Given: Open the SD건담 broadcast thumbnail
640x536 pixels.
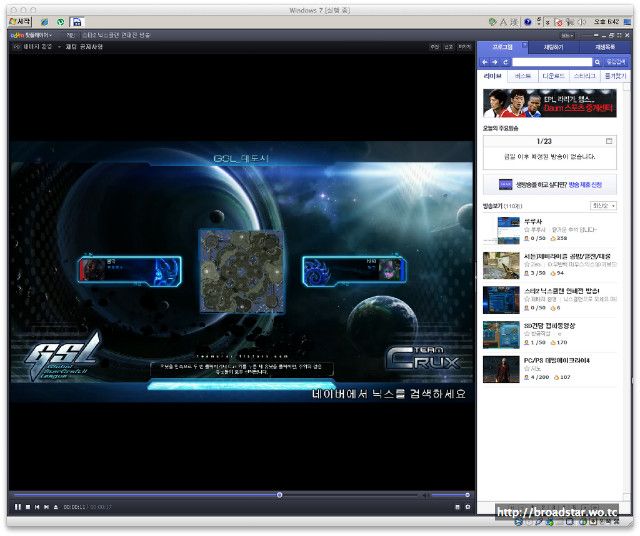Looking at the screenshot, I should tap(501, 335).
